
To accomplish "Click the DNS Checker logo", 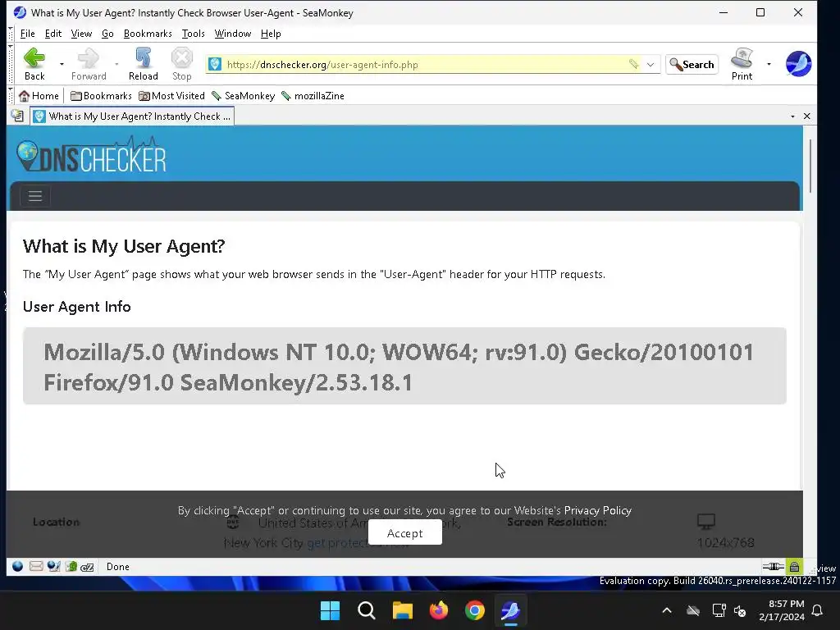I will coord(91,154).
